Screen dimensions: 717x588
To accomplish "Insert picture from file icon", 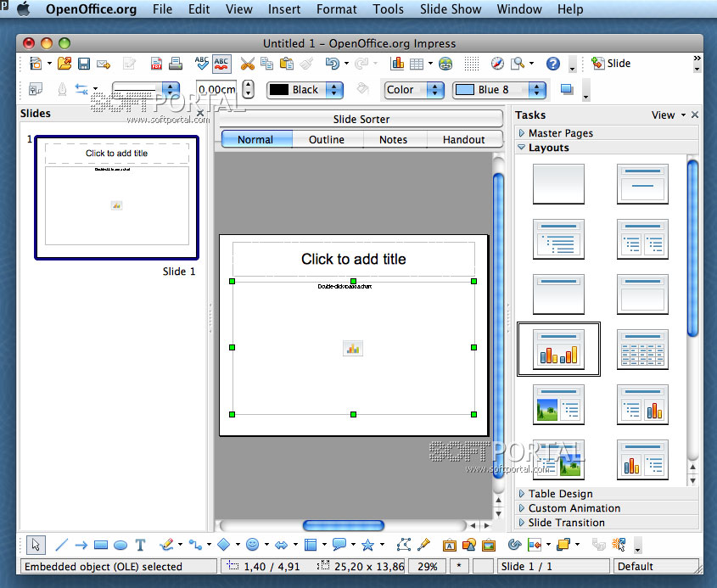I will (x=489, y=545).
